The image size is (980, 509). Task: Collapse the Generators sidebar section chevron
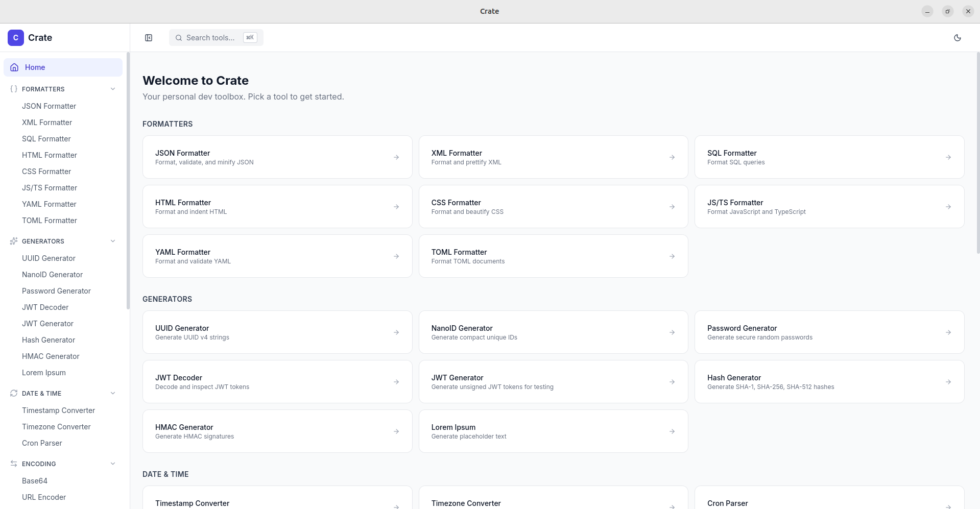click(113, 241)
